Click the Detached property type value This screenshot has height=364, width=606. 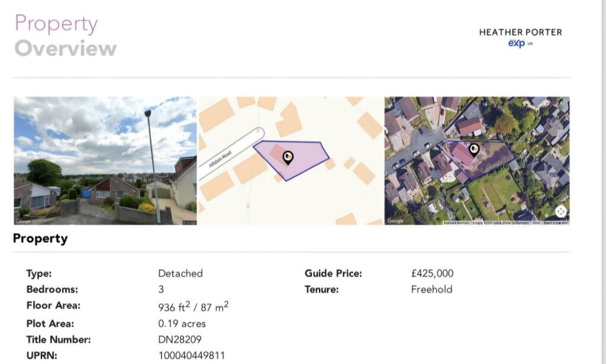point(180,273)
